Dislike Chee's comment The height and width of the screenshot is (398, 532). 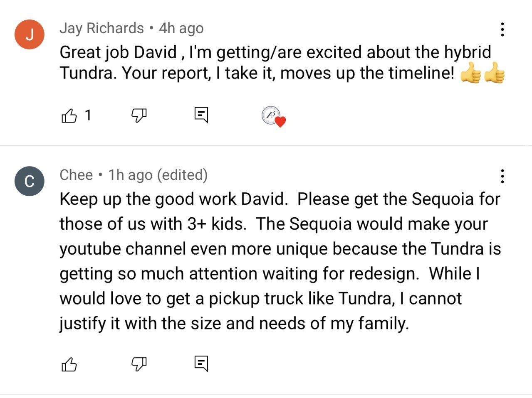(x=139, y=364)
